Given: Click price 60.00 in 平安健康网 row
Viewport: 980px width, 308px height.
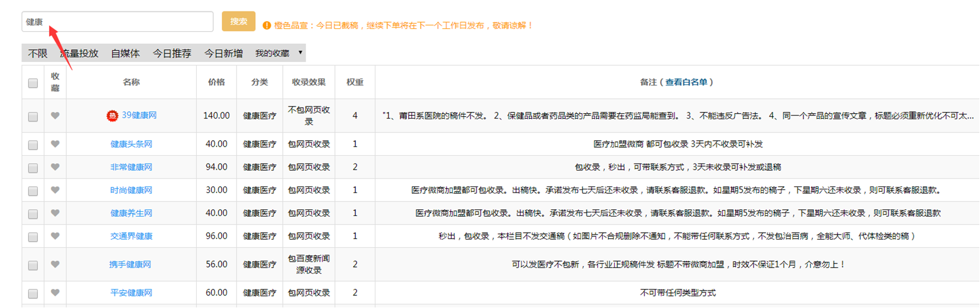Looking at the screenshot, I should (x=217, y=293).
